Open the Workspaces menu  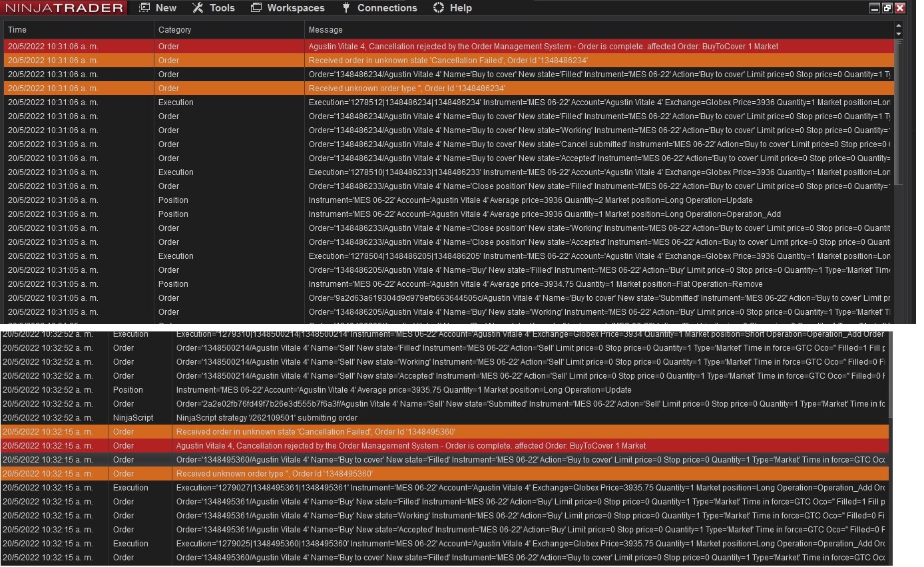(x=288, y=8)
